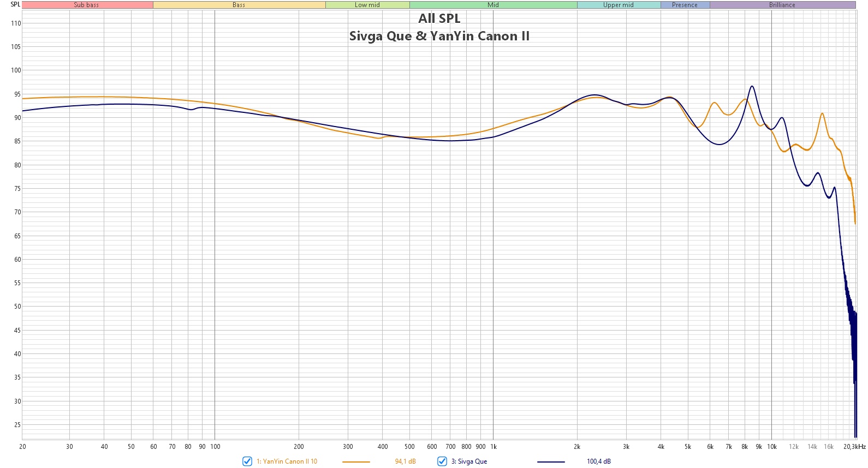Click the 20,3kHz frequency axis label
The height and width of the screenshot is (468, 868).
click(x=854, y=447)
